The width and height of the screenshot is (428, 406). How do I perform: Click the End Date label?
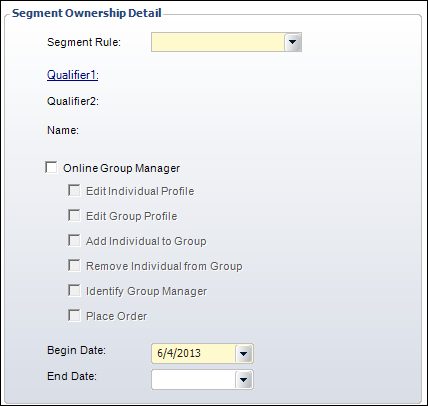coord(72,376)
